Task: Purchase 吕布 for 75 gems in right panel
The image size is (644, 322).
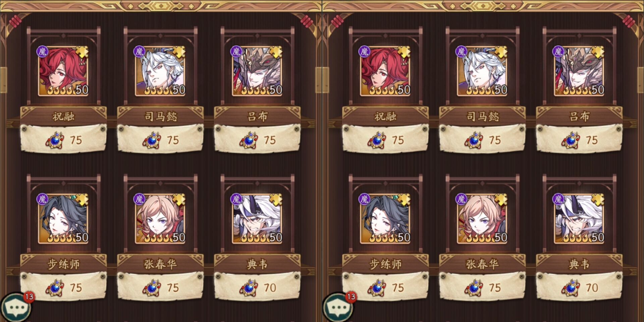Action: 579,139
